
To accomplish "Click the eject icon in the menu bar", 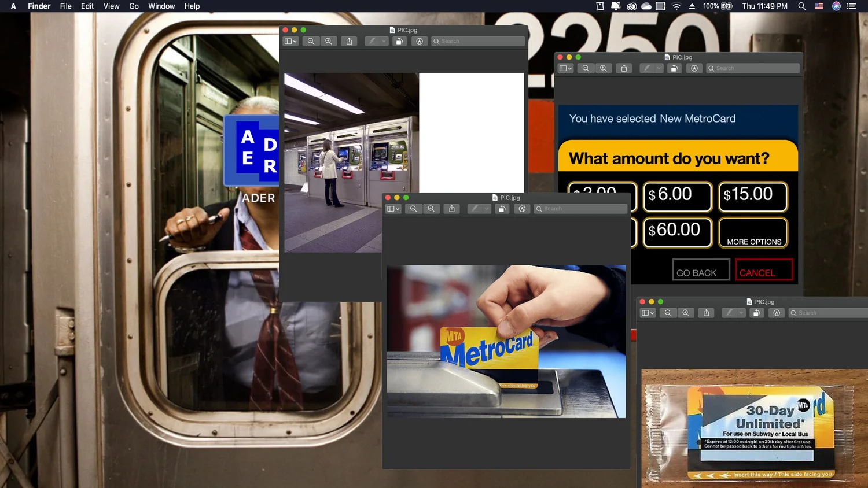I will pos(692,6).
